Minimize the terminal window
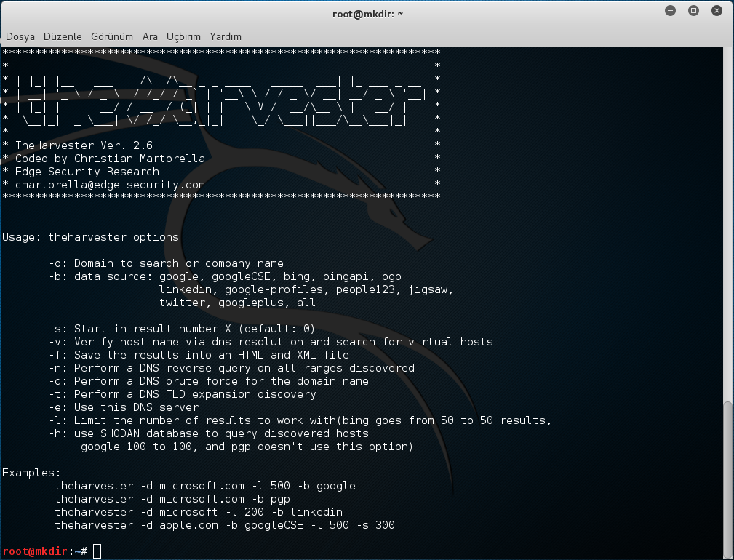 (x=670, y=11)
